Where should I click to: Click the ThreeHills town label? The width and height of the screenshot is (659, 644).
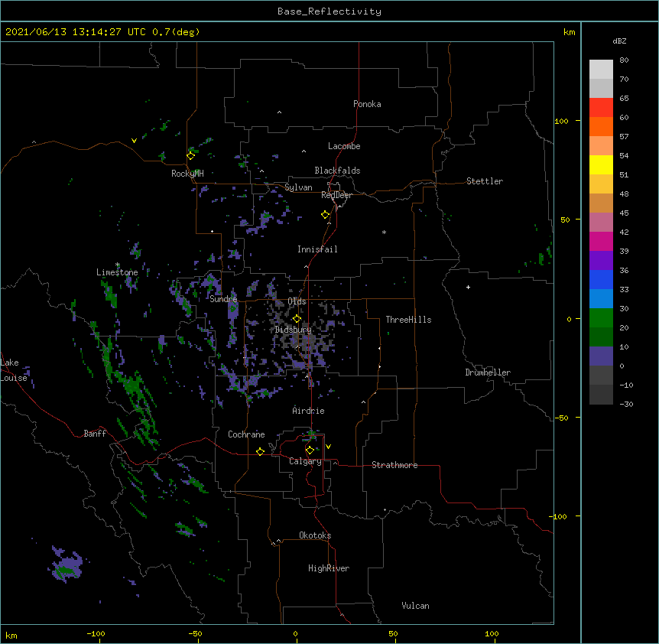tap(408, 320)
